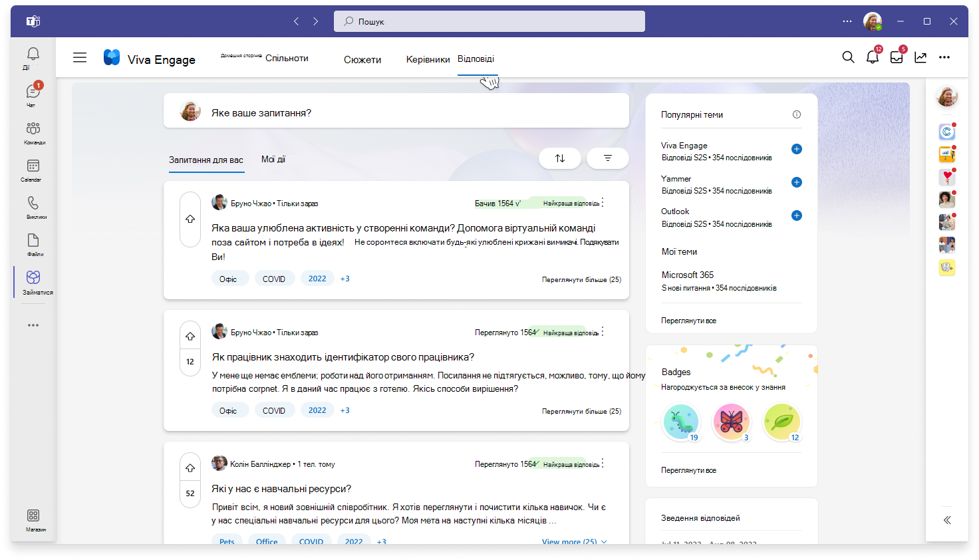Collapse right rail with double chevron

[947, 520]
